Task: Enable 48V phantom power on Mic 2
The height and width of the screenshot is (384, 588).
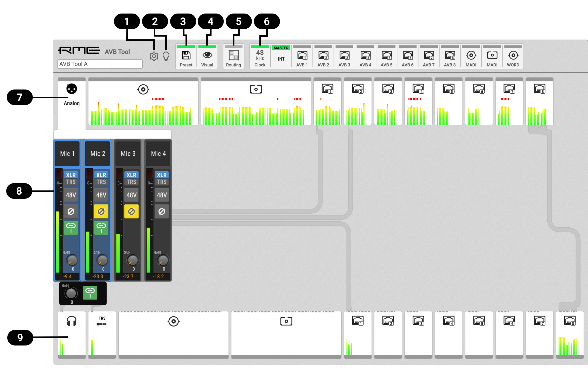Action: click(x=101, y=195)
